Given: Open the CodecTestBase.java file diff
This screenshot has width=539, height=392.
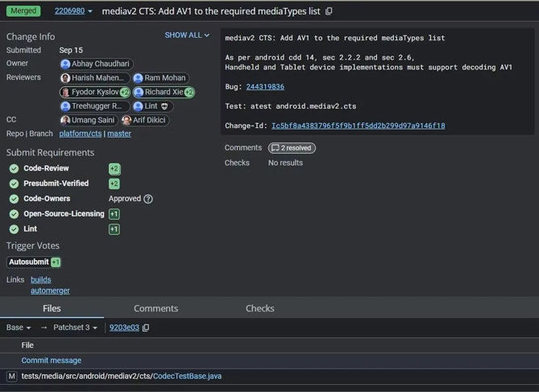Looking at the screenshot, I should (x=187, y=376).
